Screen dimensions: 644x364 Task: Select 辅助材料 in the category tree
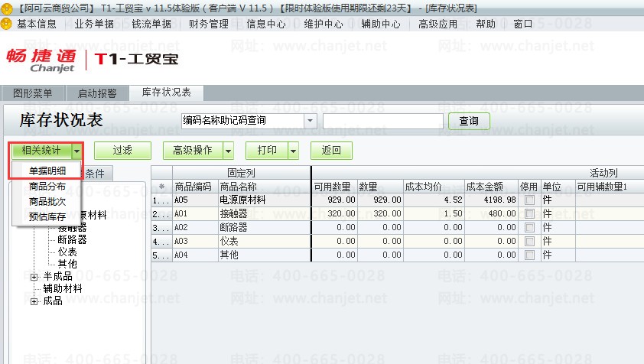(x=63, y=289)
